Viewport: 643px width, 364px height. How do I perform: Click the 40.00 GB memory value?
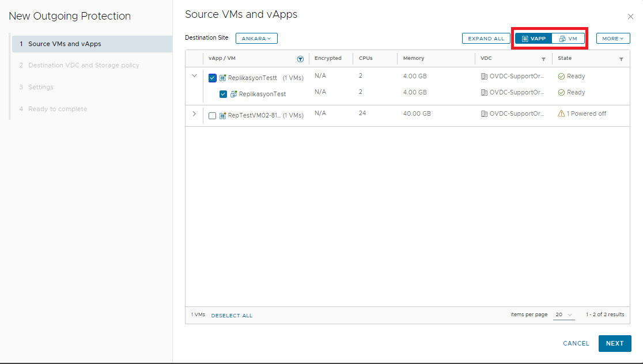coord(417,113)
